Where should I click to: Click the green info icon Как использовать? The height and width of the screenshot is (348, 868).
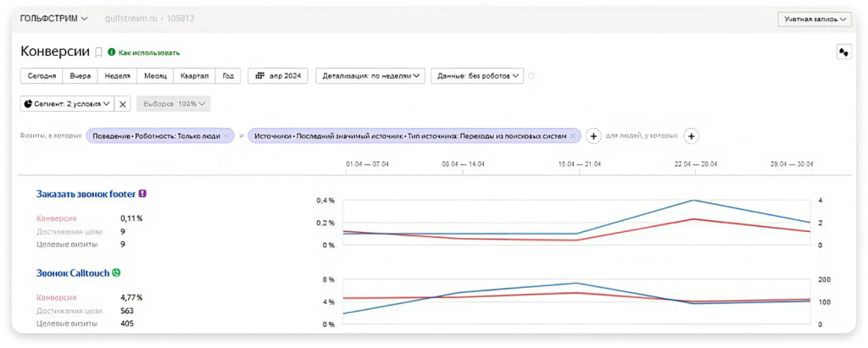(111, 52)
